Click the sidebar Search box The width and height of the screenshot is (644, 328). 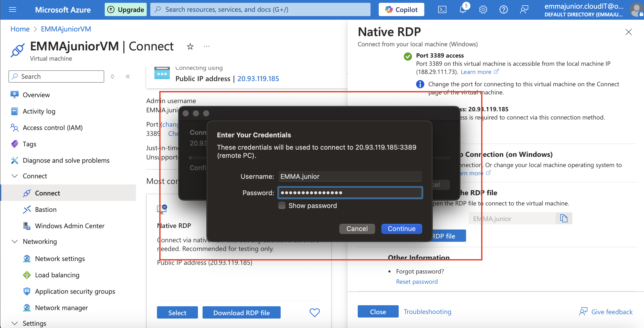click(x=56, y=76)
